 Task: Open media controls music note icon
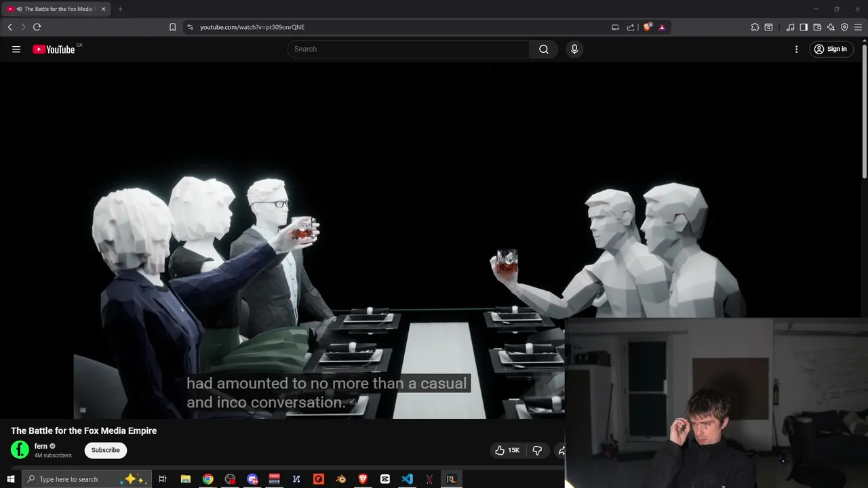790,27
